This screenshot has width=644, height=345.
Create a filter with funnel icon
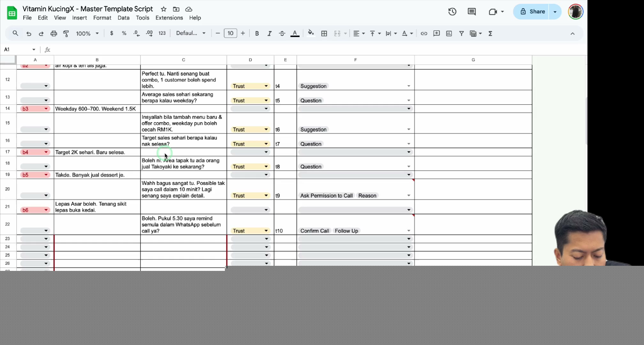[x=461, y=33]
